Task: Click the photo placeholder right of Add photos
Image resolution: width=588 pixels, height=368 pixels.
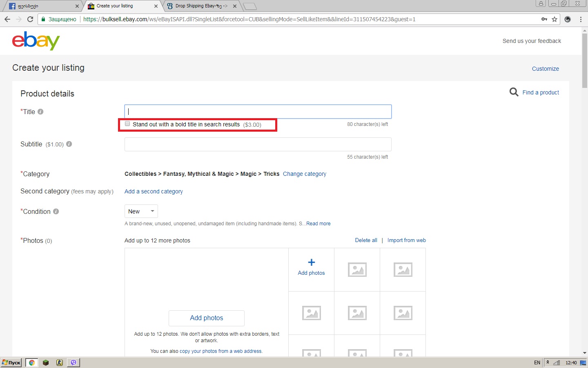Action: pyautogui.click(x=357, y=270)
